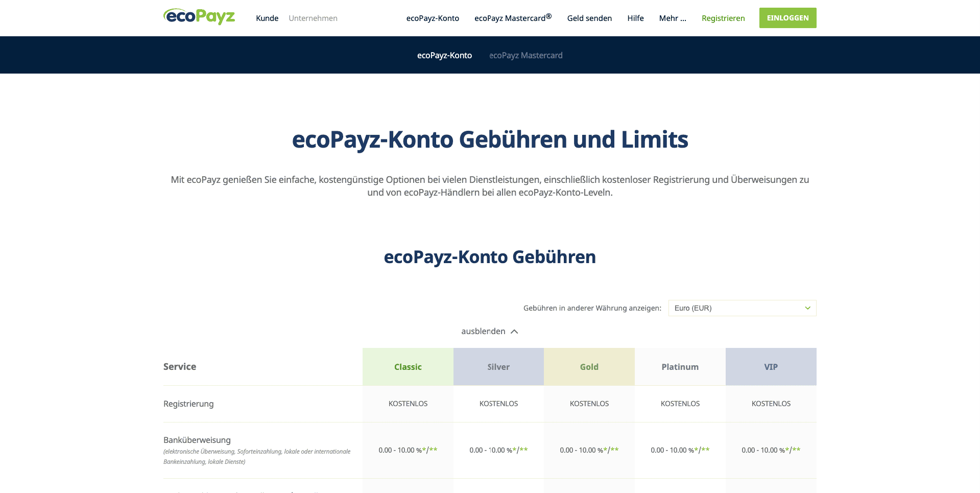Click the Registrierung row label
The height and width of the screenshot is (493, 980).
[x=188, y=404]
